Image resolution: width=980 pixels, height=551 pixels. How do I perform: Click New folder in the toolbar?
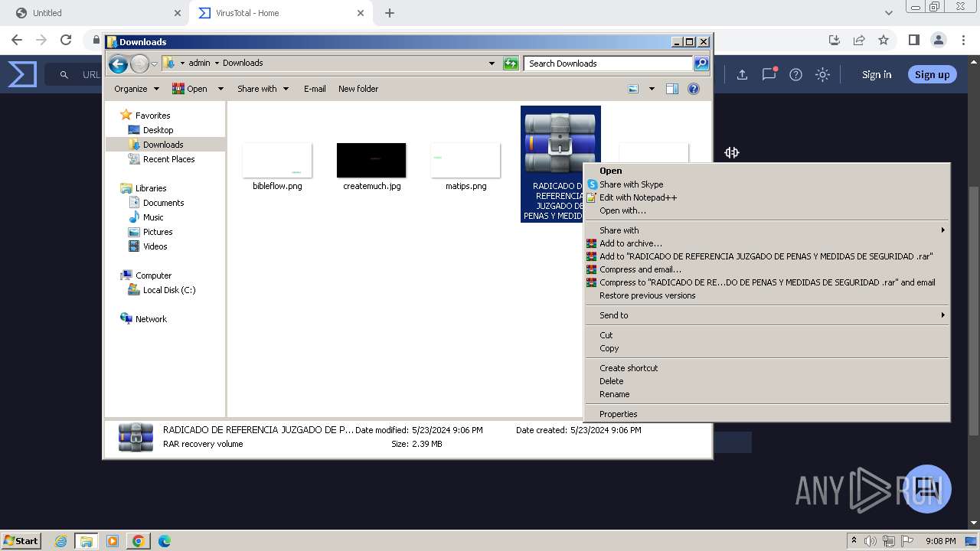(358, 89)
